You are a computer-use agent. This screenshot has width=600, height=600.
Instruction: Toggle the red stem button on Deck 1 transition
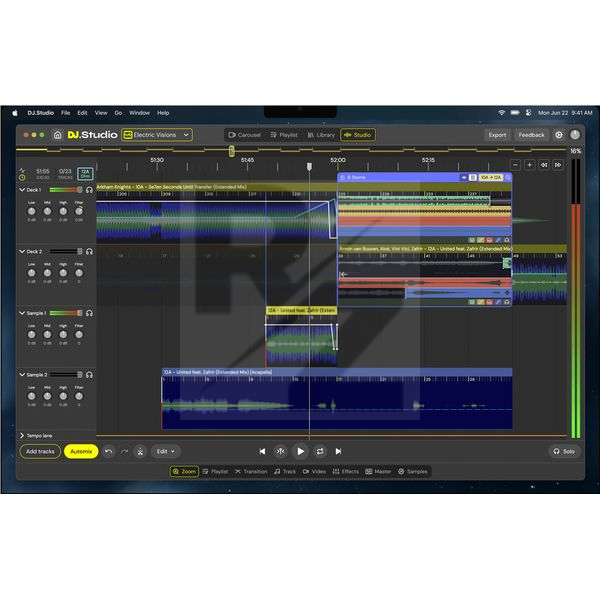(489, 240)
